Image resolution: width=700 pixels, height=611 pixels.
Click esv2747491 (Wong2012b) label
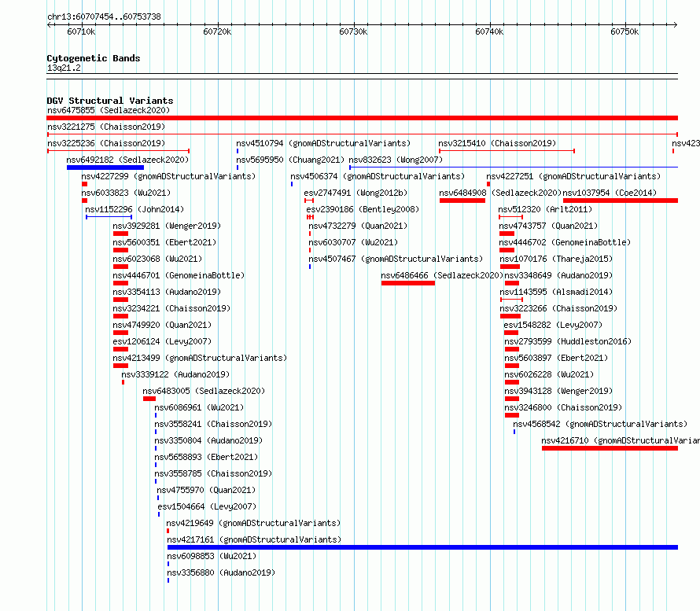tap(356, 193)
